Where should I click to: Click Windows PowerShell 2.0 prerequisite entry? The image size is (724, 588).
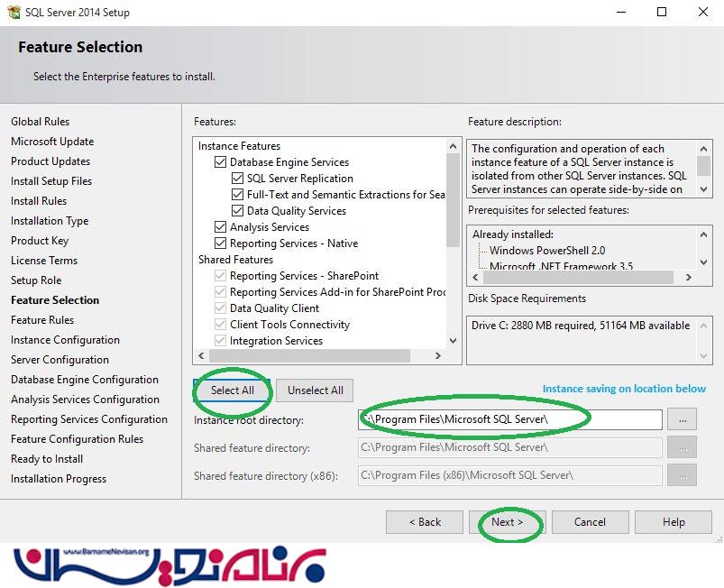(x=547, y=251)
